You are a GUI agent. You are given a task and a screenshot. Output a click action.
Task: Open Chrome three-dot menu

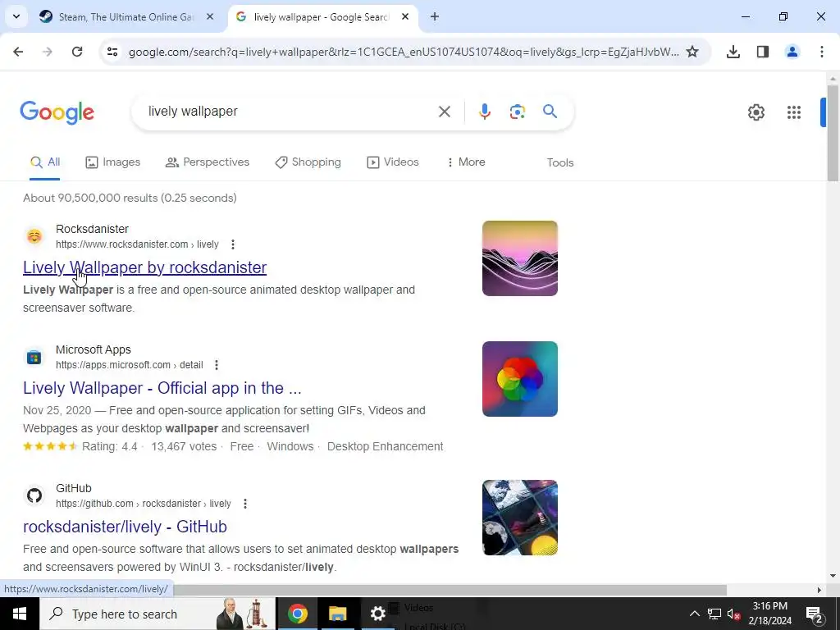point(822,52)
